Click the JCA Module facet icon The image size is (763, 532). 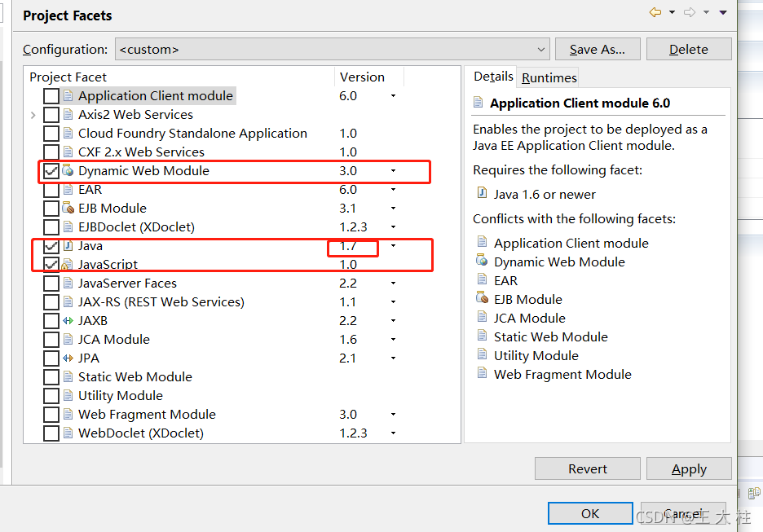pyautogui.click(x=68, y=340)
